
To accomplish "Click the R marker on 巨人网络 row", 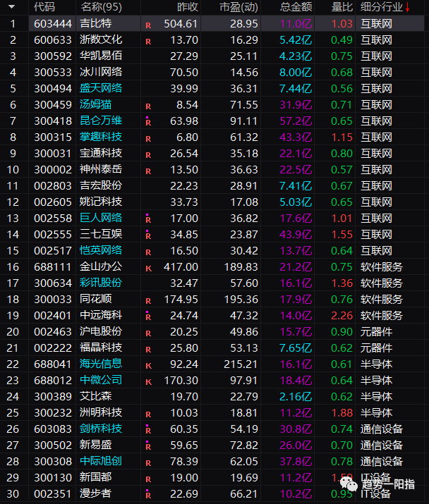I will click(148, 219).
